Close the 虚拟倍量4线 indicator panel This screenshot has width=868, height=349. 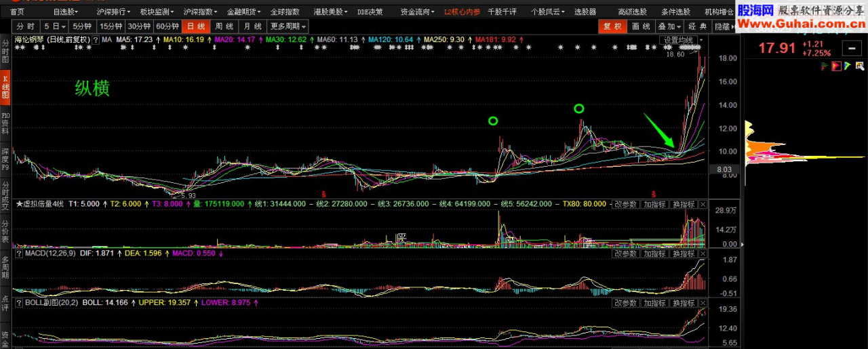[703, 205]
